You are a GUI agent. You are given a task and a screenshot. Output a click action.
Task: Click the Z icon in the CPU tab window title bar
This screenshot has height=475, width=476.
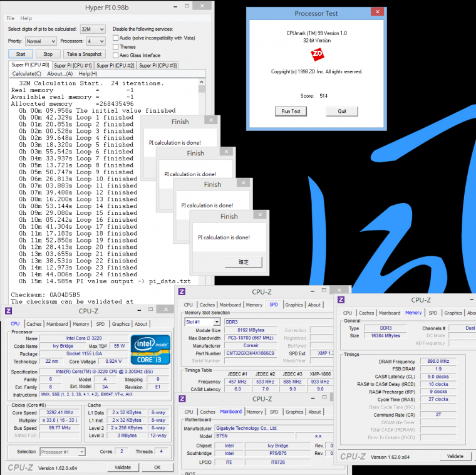coord(8,311)
